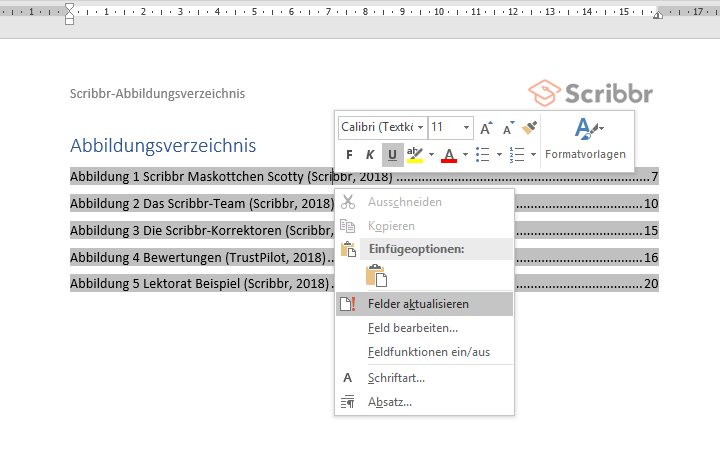720x450 pixels.
Task: Click the Schriftart letter A icon
Action: click(x=348, y=378)
